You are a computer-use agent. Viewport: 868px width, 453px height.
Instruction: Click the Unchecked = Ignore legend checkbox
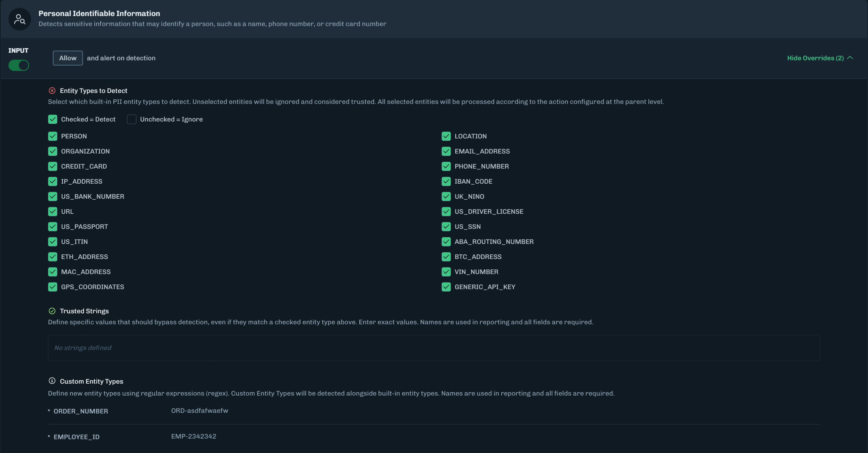131,119
